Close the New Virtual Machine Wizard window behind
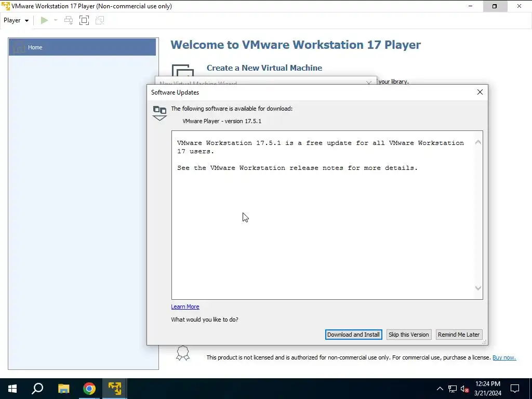Screen dimensions: 532x399 click(369, 83)
